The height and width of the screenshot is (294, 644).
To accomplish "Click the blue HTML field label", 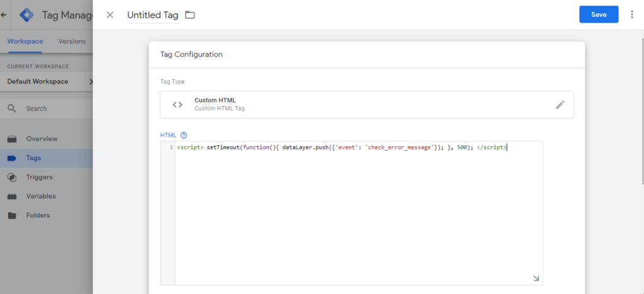I will point(169,135).
